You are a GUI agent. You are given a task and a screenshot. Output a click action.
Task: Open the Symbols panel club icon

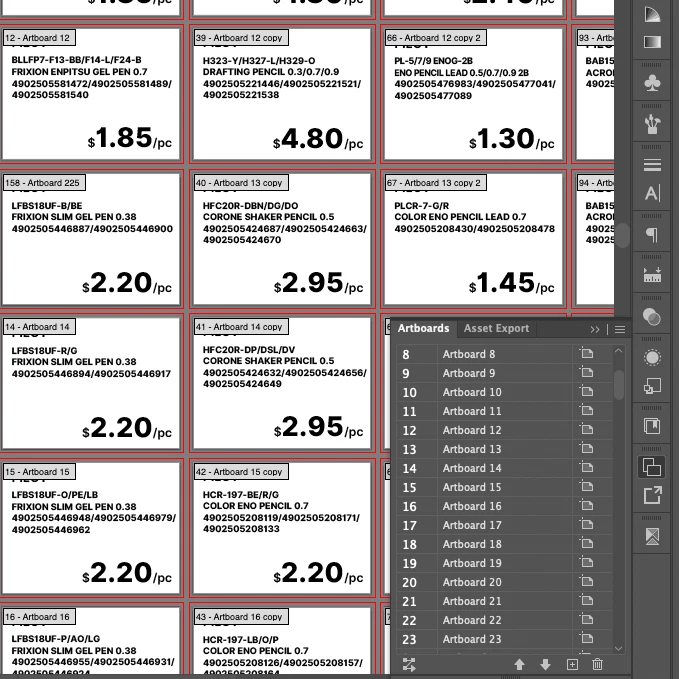[x=652, y=83]
